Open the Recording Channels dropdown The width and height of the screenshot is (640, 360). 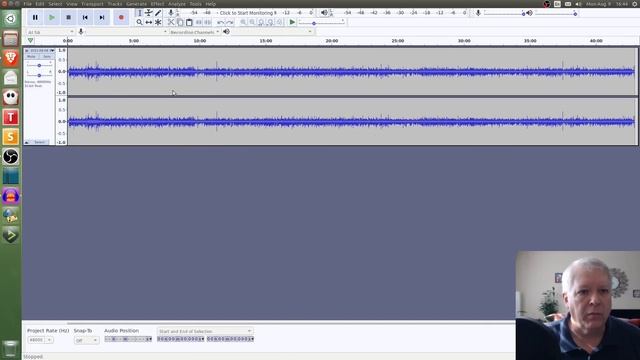point(195,32)
